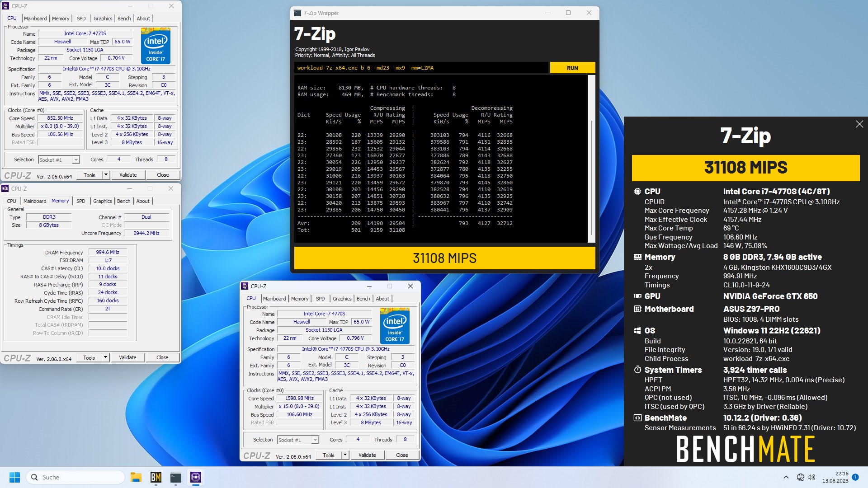Click the CPU-Z app icon in the top window title bar

coord(5,6)
